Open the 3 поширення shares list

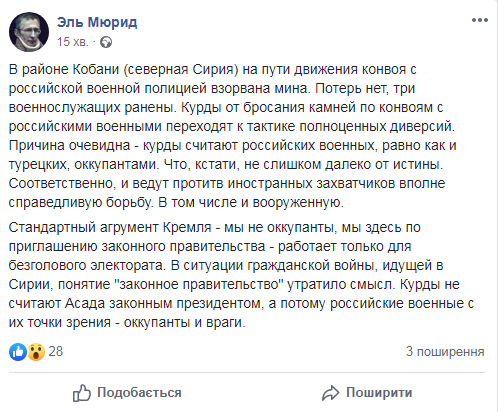coord(445,352)
